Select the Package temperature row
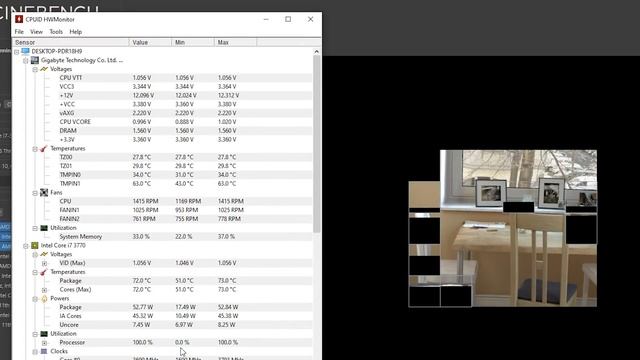This screenshot has height=360, width=640. tap(162, 281)
